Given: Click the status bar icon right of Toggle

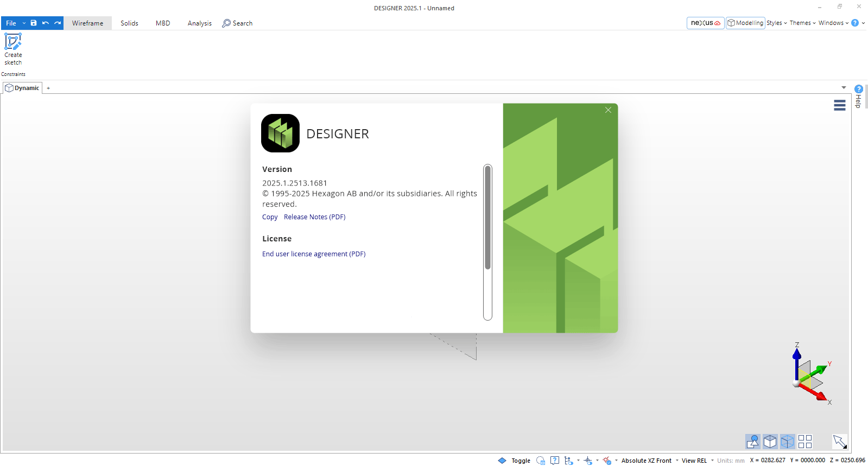Looking at the screenshot, I should 541,461.
